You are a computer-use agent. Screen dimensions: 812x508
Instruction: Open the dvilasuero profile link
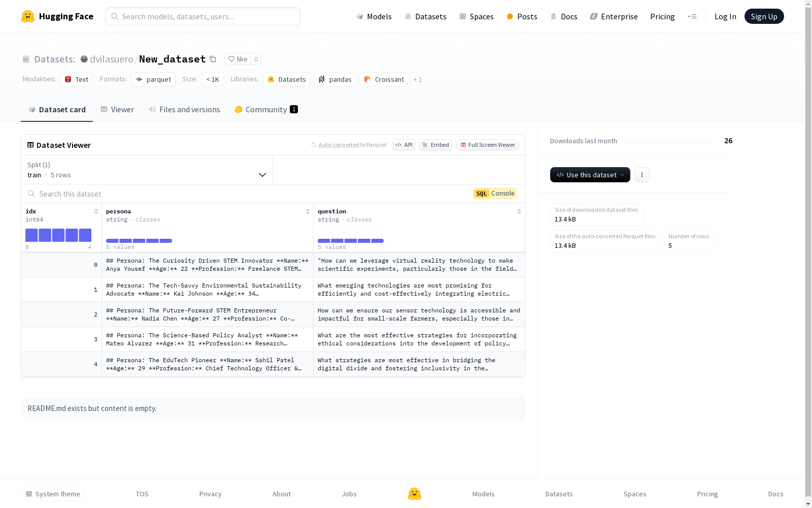click(112, 59)
